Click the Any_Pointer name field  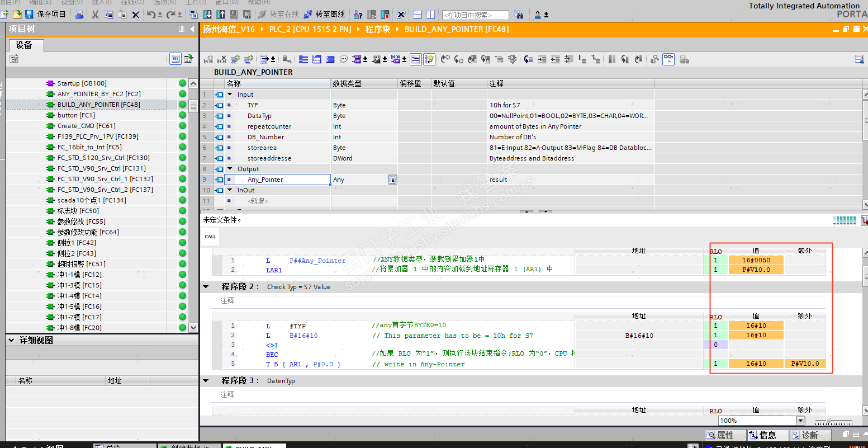click(x=278, y=180)
